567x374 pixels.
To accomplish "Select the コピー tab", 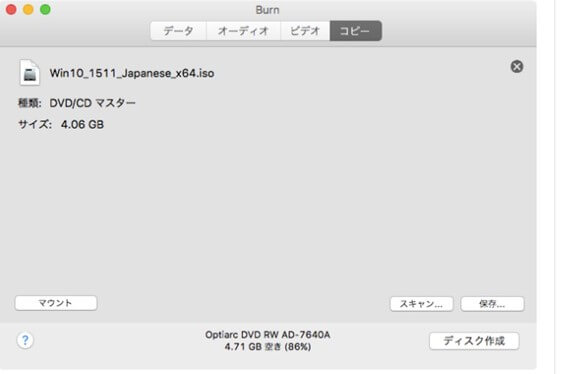I will (x=355, y=31).
